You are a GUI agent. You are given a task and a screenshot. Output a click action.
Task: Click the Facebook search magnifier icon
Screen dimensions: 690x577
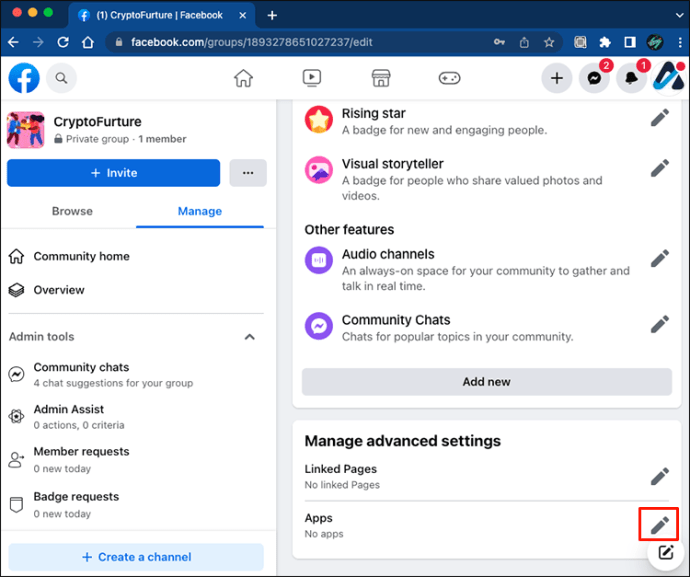[61, 78]
